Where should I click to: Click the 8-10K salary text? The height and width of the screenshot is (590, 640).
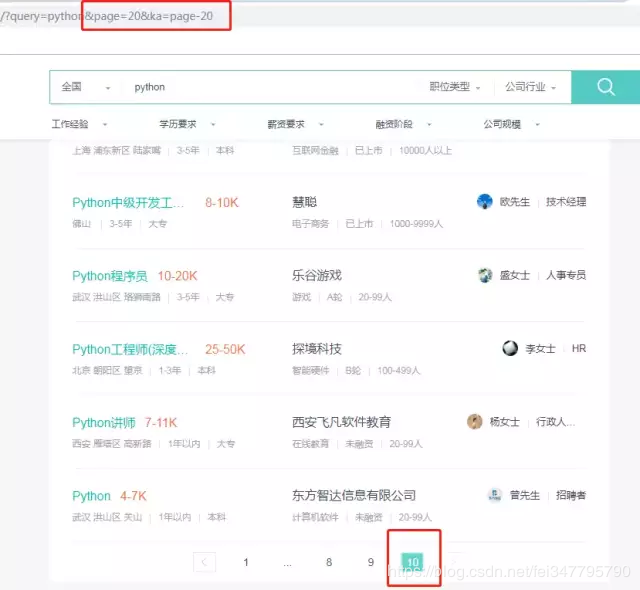[222, 203]
